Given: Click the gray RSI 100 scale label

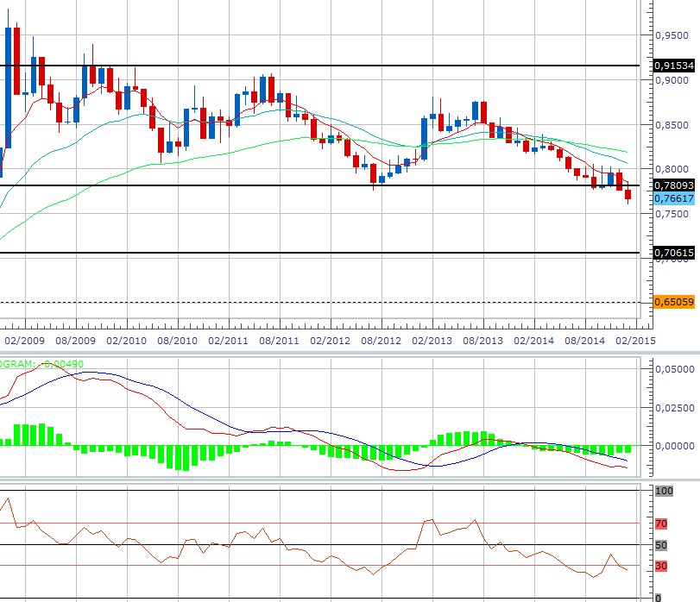Looking at the screenshot, I should (664, 491).
